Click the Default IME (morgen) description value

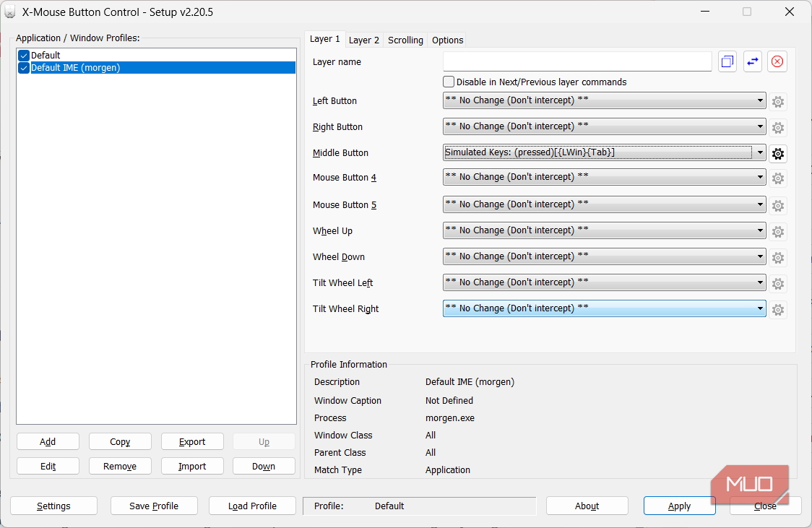point(470,382)
